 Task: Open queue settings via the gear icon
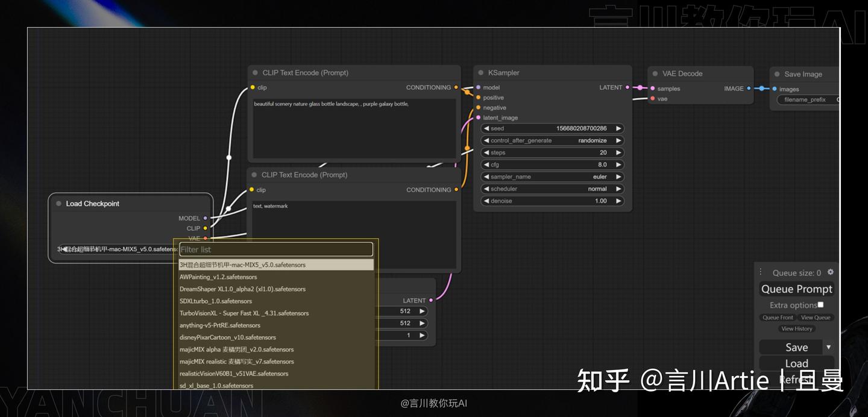(831, 272)
